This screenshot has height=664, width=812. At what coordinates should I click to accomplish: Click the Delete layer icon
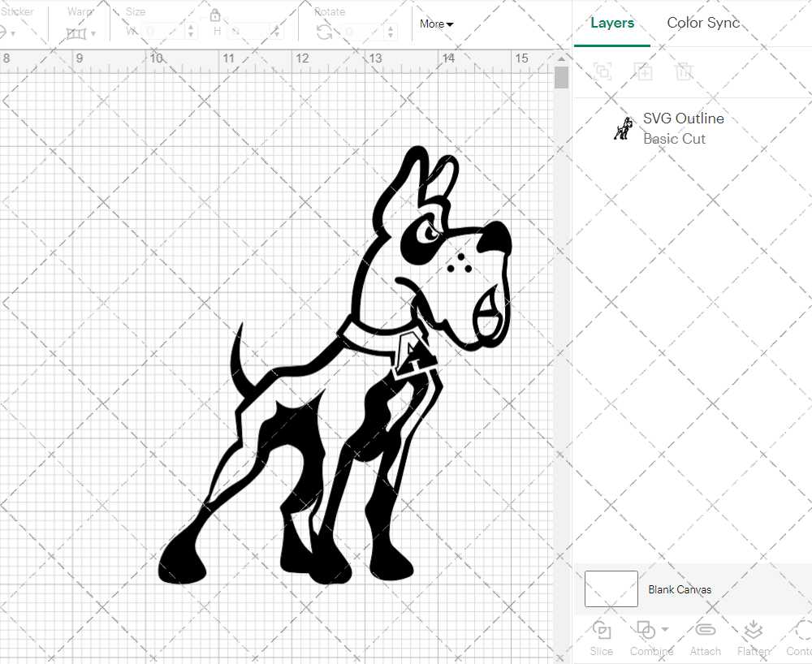pos(685,71)
